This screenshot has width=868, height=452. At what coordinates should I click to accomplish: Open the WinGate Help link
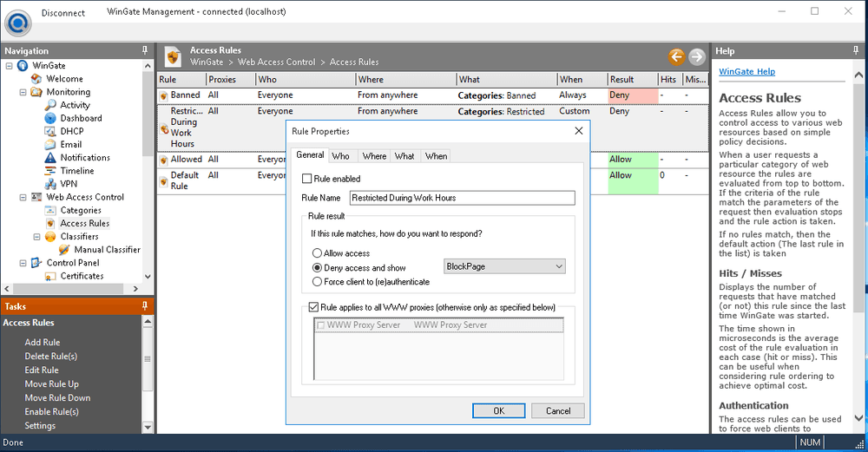click(x=746, y=71)
